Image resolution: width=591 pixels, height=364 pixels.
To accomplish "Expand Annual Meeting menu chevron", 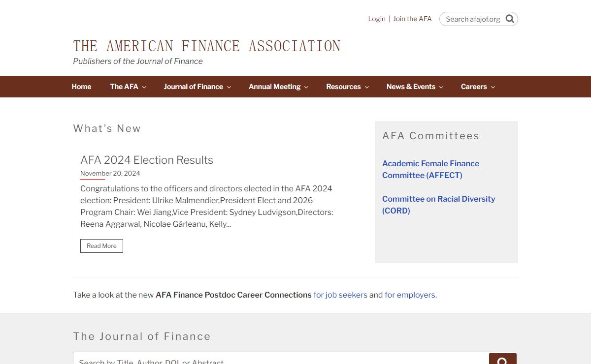I will pos(306,87).
